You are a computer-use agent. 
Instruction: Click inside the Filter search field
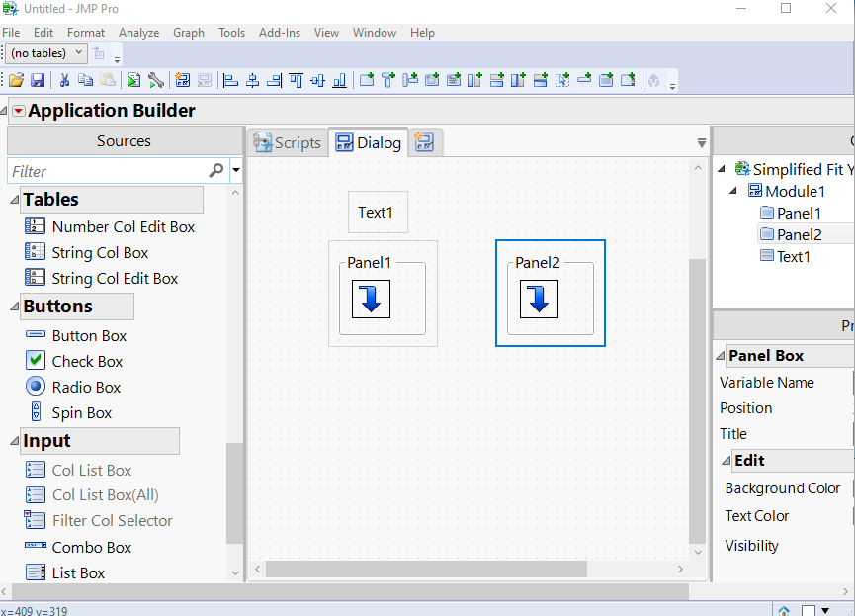tap(99, 170)
